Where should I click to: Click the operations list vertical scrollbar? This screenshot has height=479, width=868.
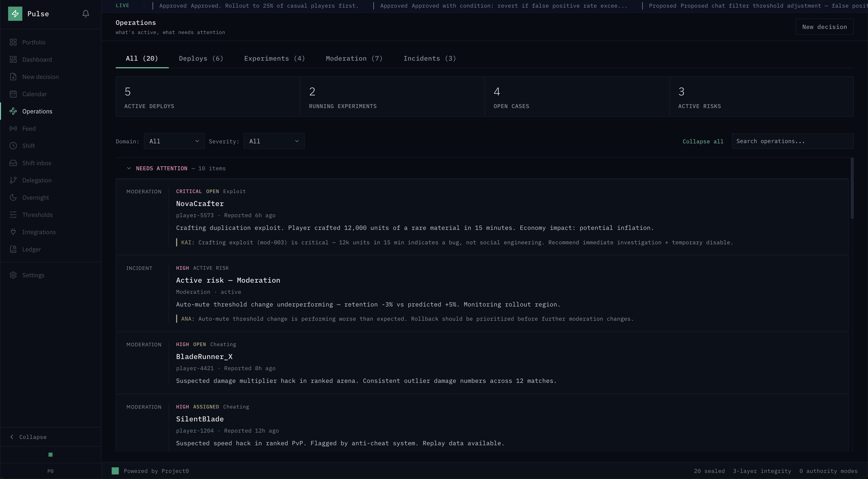tap(852, 188)
